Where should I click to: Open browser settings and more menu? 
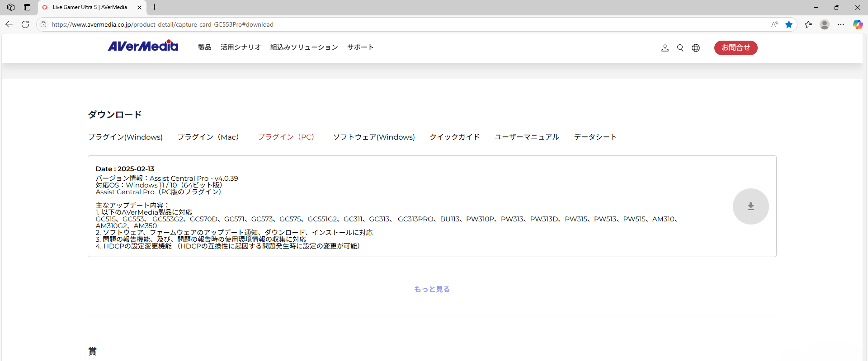[841, 24]
